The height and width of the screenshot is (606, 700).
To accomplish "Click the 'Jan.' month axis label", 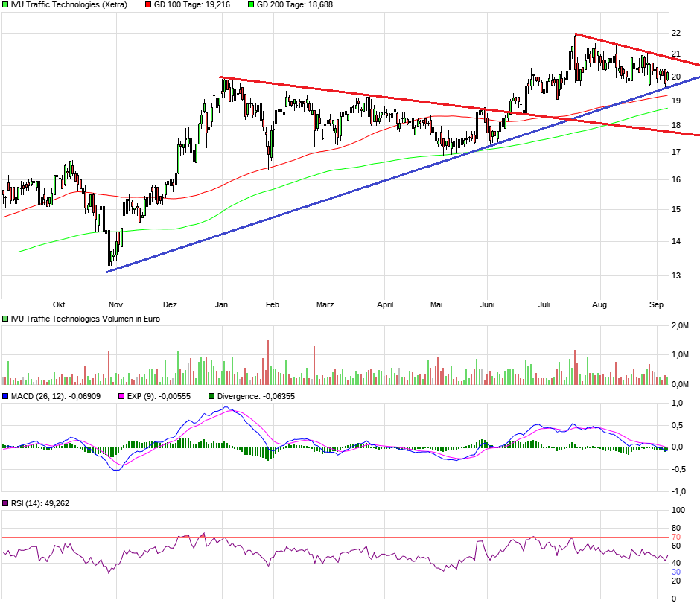I will (223, 304).
